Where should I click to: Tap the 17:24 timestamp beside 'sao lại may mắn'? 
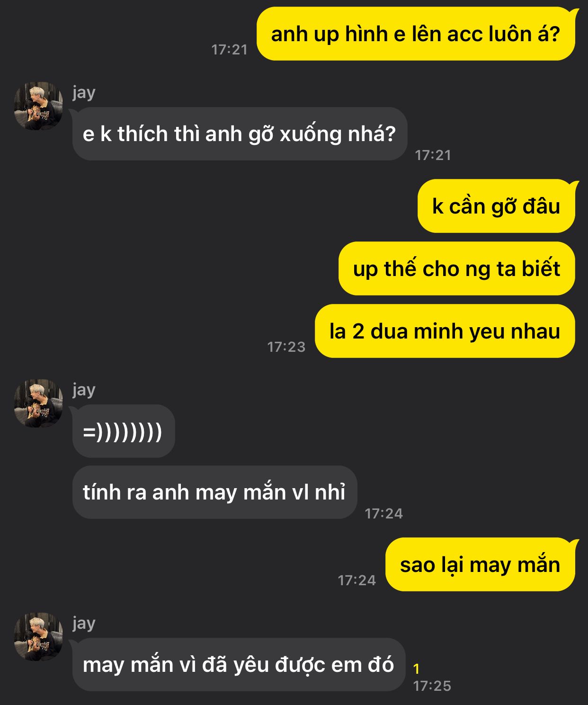pos(356,580)
